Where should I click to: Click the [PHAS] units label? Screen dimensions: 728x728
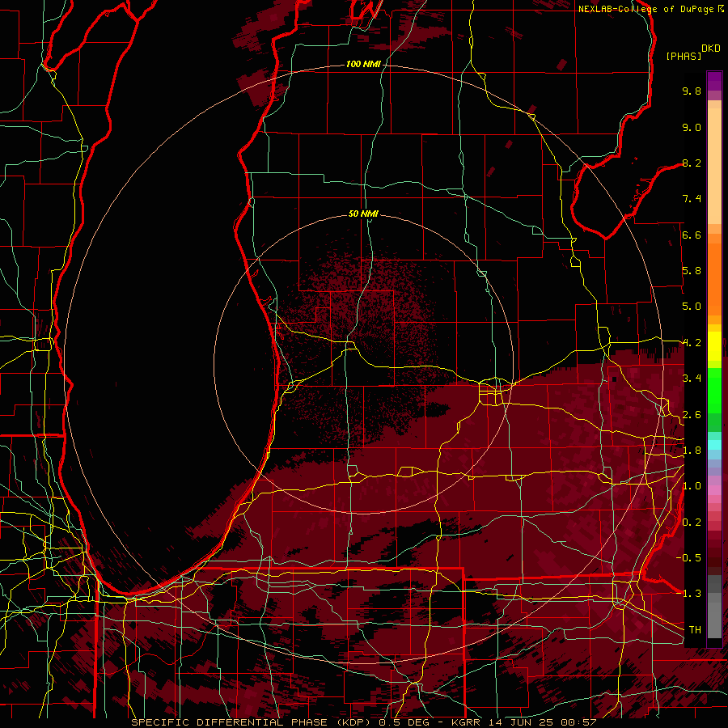[x=684, y=57]
